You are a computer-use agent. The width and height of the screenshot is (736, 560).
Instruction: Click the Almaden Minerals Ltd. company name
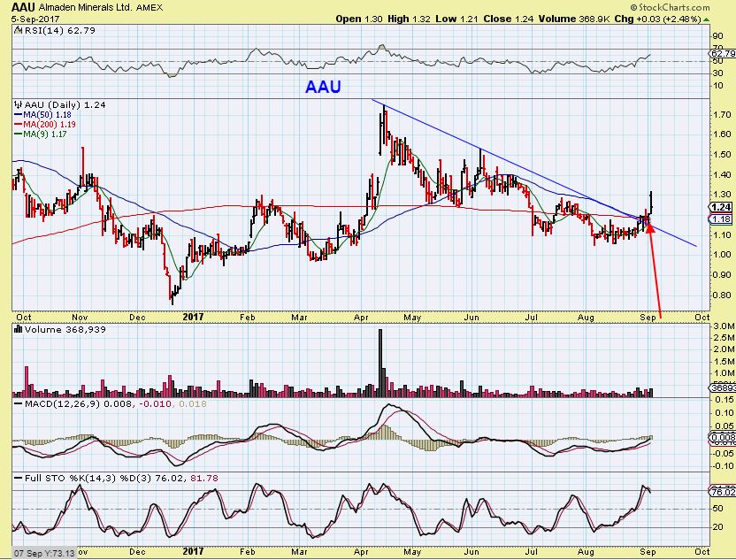point(86,7)
